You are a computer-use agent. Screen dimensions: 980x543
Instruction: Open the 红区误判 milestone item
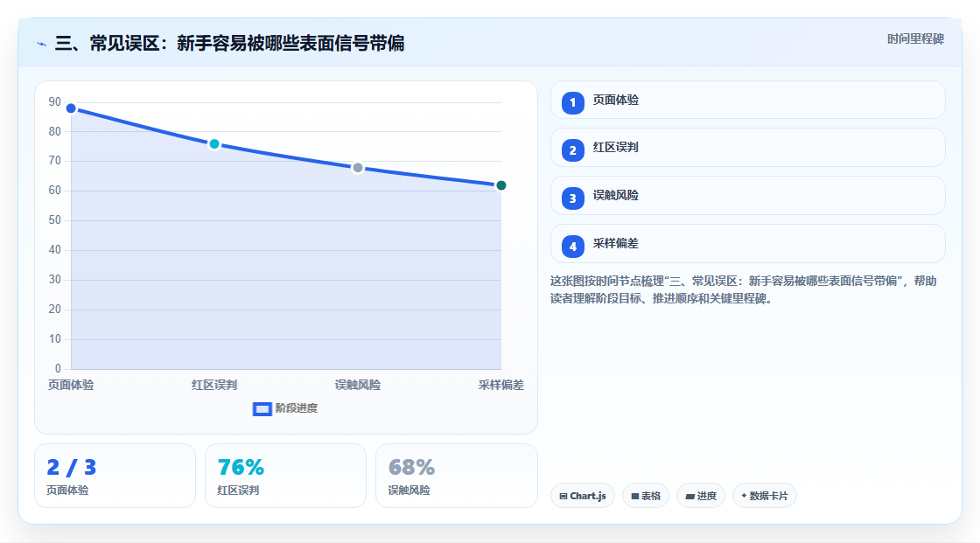coord(747,148)
